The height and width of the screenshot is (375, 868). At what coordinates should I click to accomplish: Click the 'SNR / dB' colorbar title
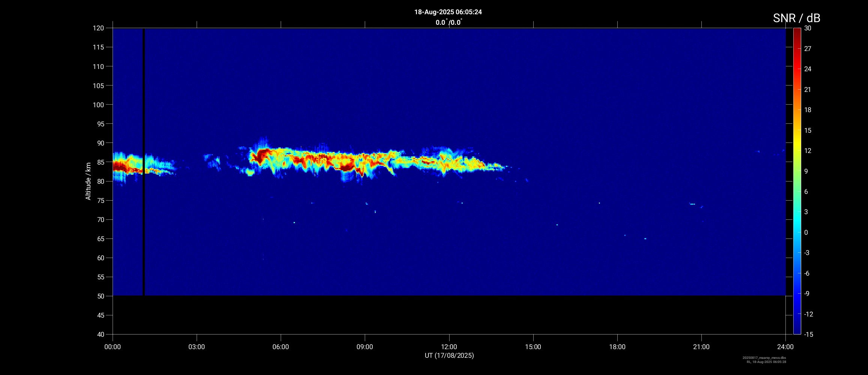tap(796, 18)
